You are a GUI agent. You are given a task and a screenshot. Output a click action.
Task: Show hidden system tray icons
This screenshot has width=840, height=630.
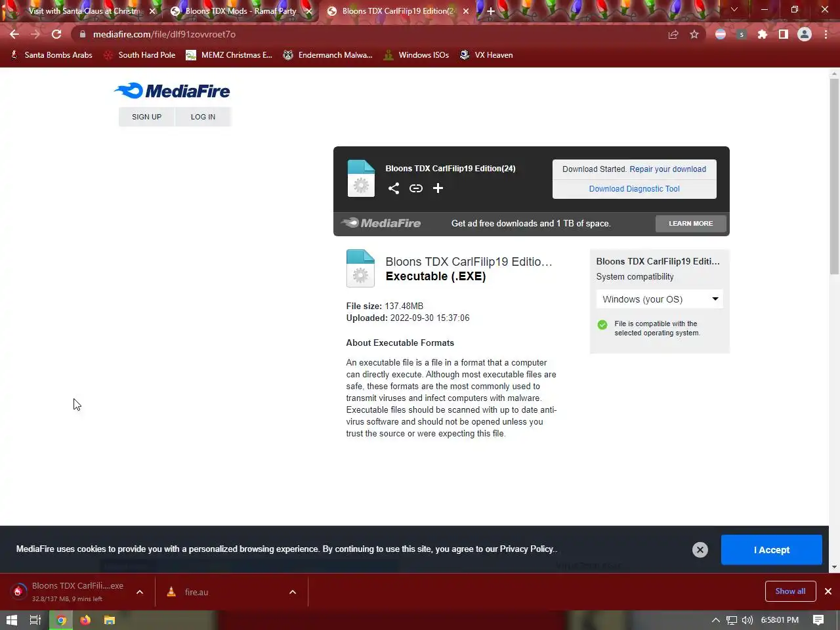pyautogui.click(x=716, y=620)
